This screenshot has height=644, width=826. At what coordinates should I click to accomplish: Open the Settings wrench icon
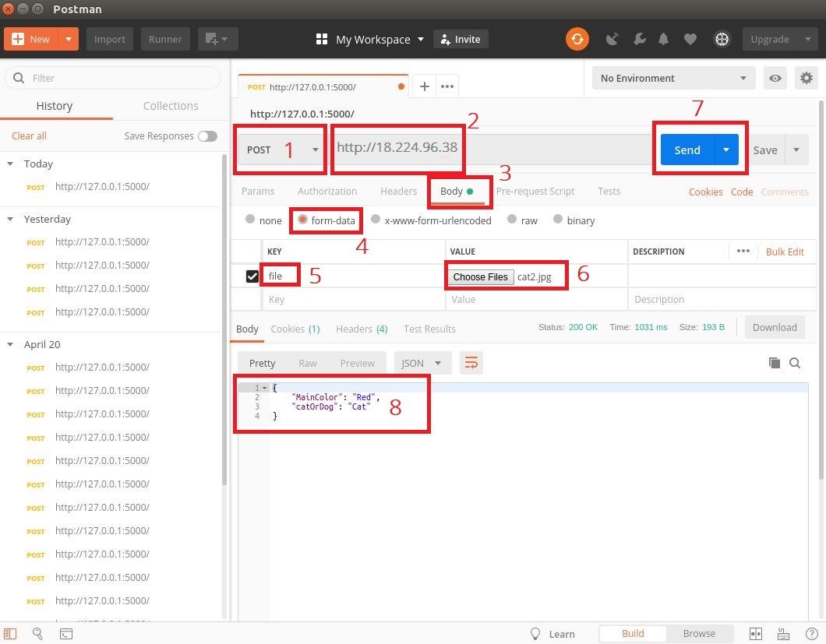(x=640, y=39)
